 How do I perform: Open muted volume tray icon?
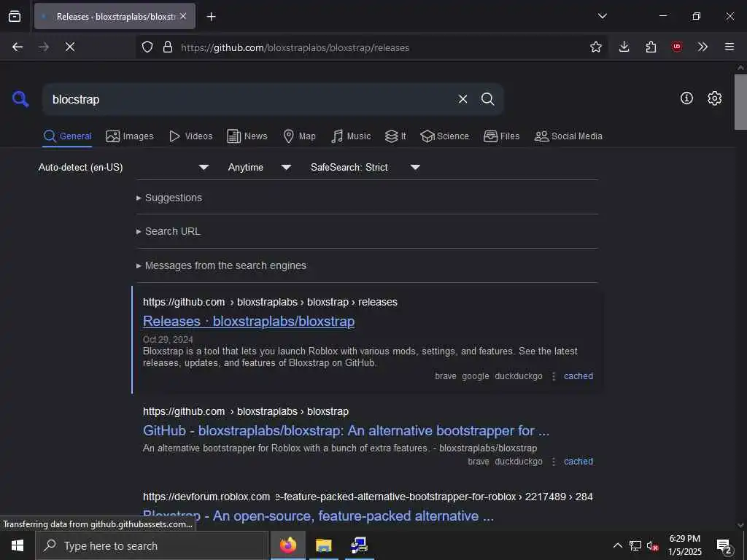pos(652,545)
